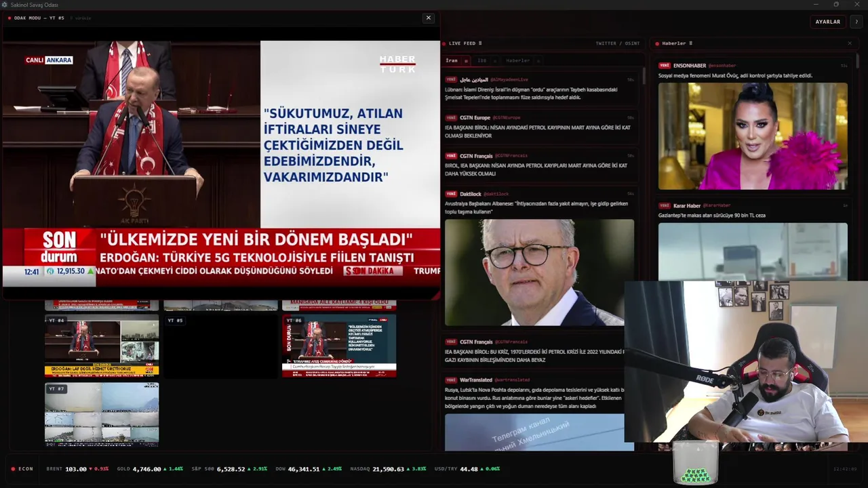Click the YENİ badge on ENSONHABER post
868x488 pixels.
(x=665, y=66)
